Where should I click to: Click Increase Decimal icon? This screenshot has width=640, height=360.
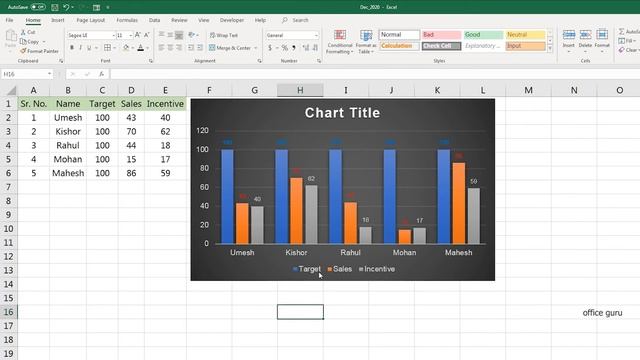click(x=306, y=48)
